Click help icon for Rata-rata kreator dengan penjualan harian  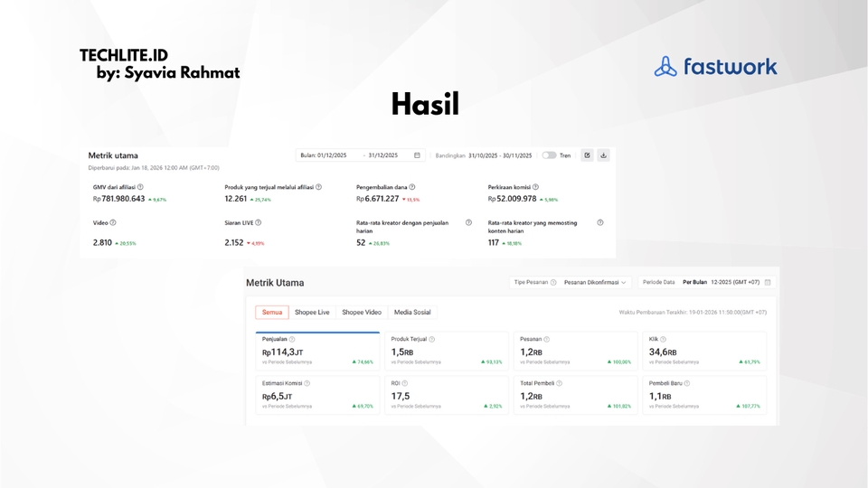point(468,223)
